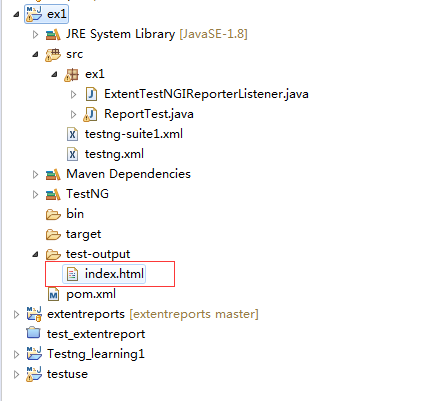The image size is (448, 401).
Task: Expand the Maven Dependencies node
Action: click(35, 174)
